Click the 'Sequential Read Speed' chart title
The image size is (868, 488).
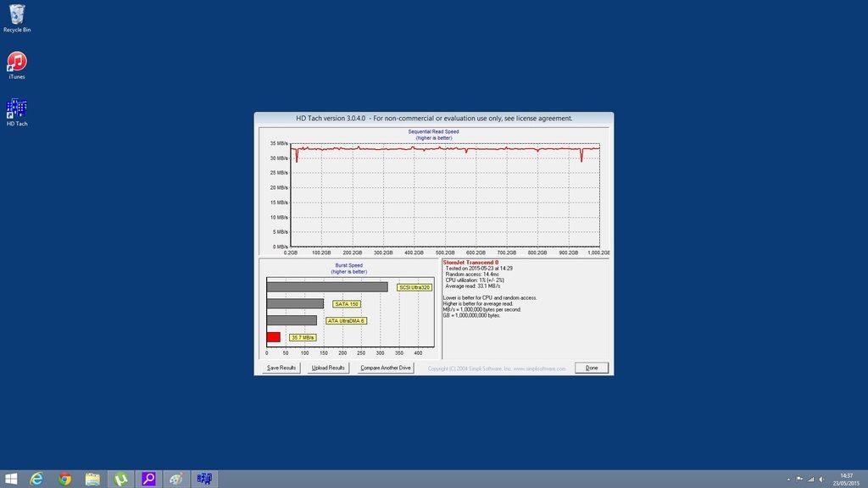[433, 131]
